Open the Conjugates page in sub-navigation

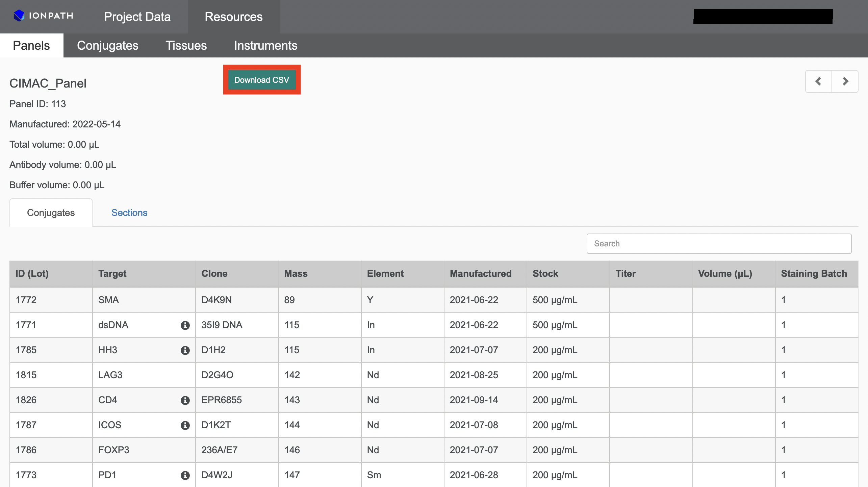tap(107, 45)
